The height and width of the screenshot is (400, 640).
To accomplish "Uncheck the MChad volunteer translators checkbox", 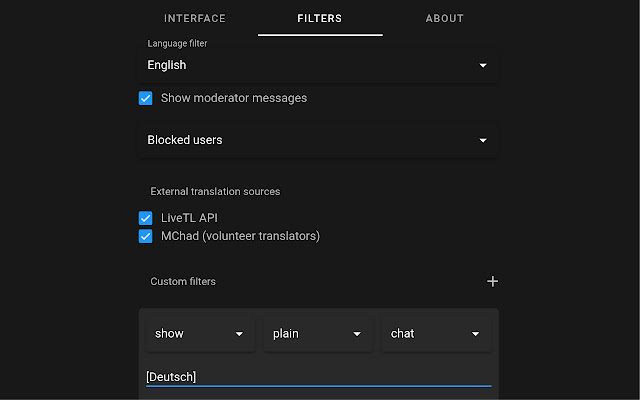I will click(x=146, y=236).
